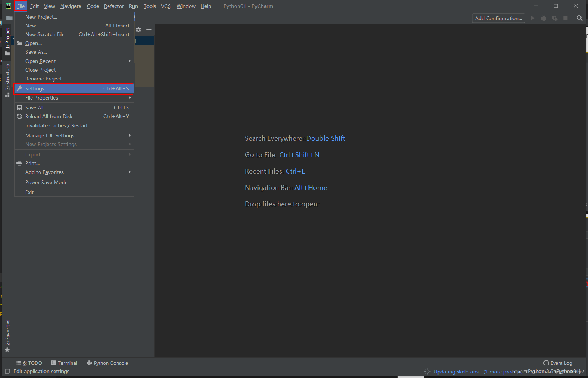Viewport: 588px width, 378px height.
Task: Click the Terminal icon in bottom bar
Action: click(x=53, y=363)
